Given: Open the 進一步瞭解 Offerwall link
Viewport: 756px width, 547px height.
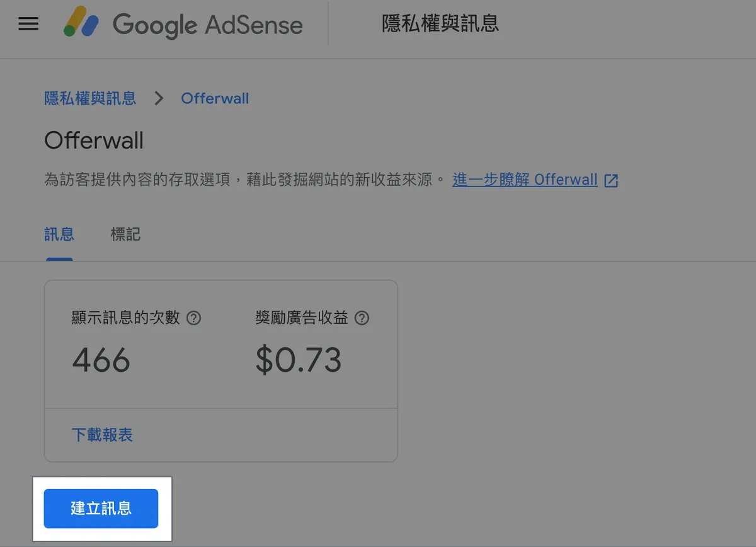Looking at the screenshot, I should pyautogui.click(x=524, y=180).
